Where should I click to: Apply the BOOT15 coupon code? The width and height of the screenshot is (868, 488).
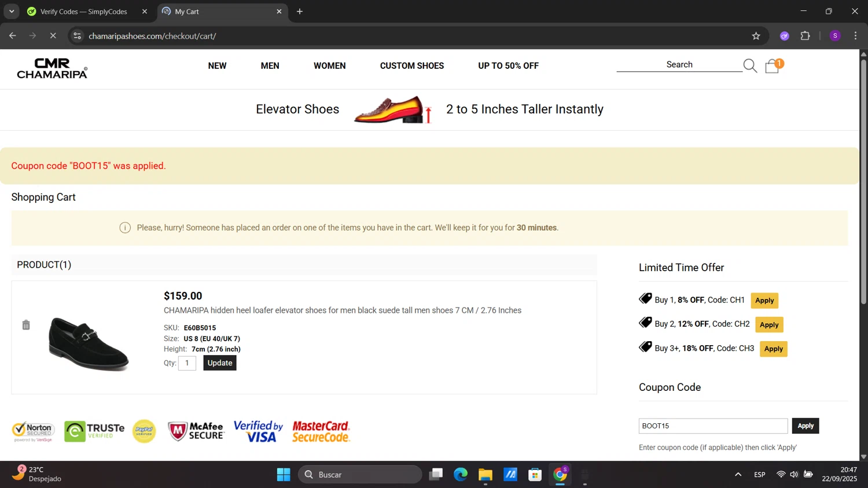click(x=806, y=426)
